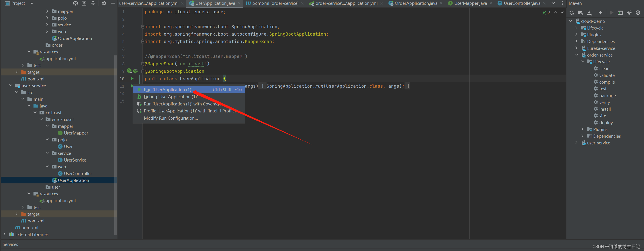Close UserApplication.java tab
644x251 pixels.
coord(239,3)
